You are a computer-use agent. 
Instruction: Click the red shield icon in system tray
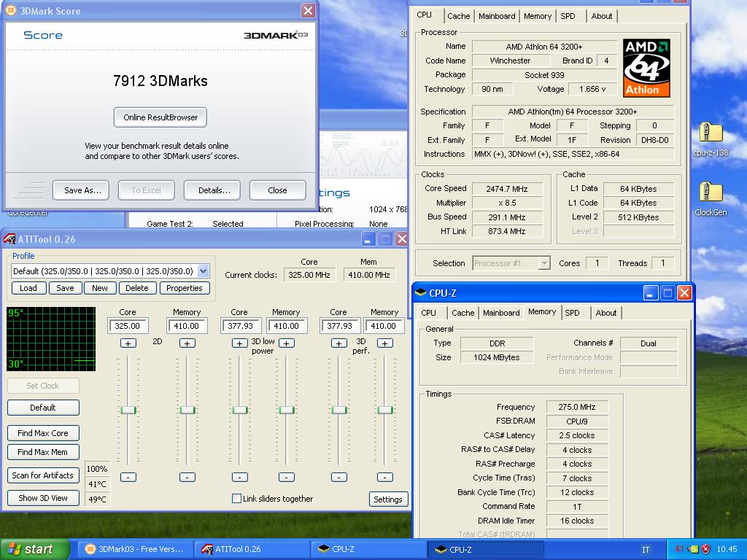706,549
